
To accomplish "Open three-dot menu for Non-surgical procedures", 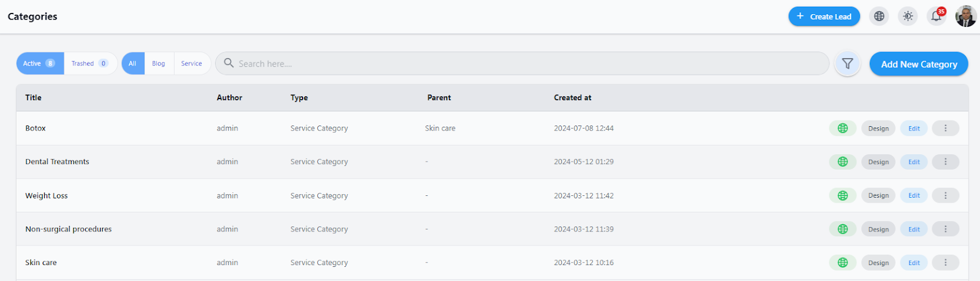I will tap(946, 230).
